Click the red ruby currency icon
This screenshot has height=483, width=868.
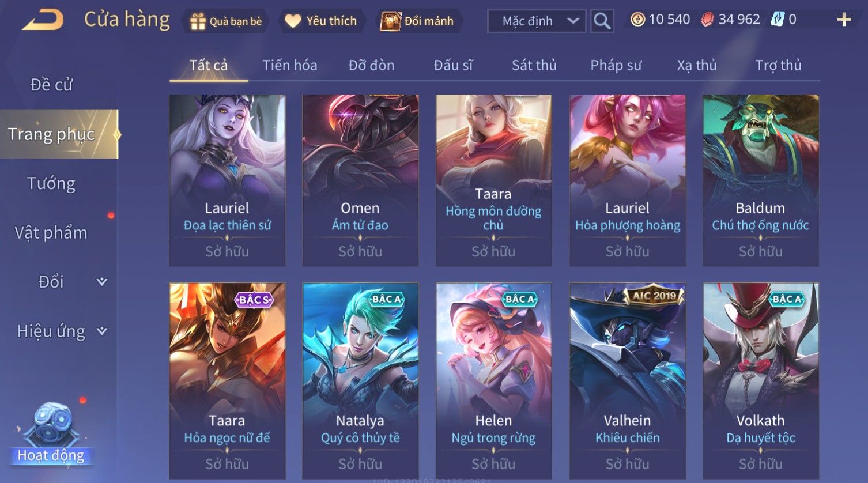coord(707,20)
